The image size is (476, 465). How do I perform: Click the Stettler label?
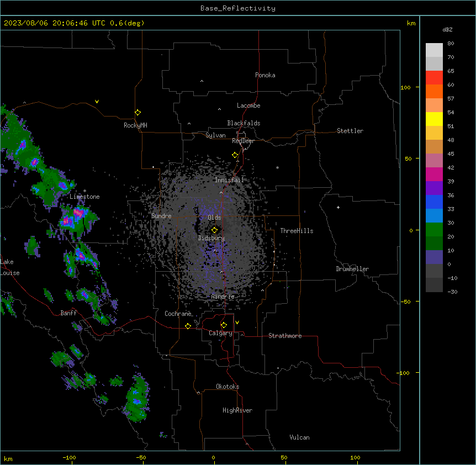coord(350,131)
